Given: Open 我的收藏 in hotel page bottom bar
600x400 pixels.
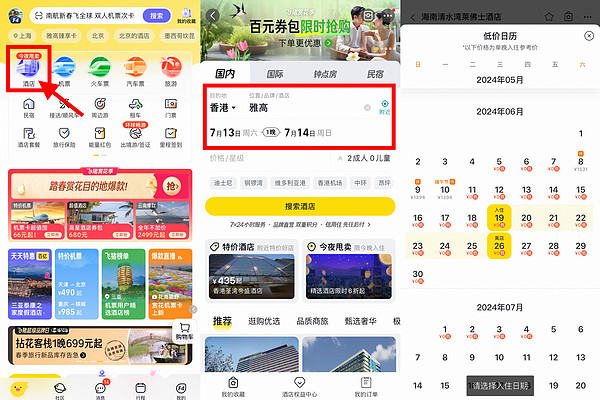Looking at the screenshot, I should tap(233, 387).
